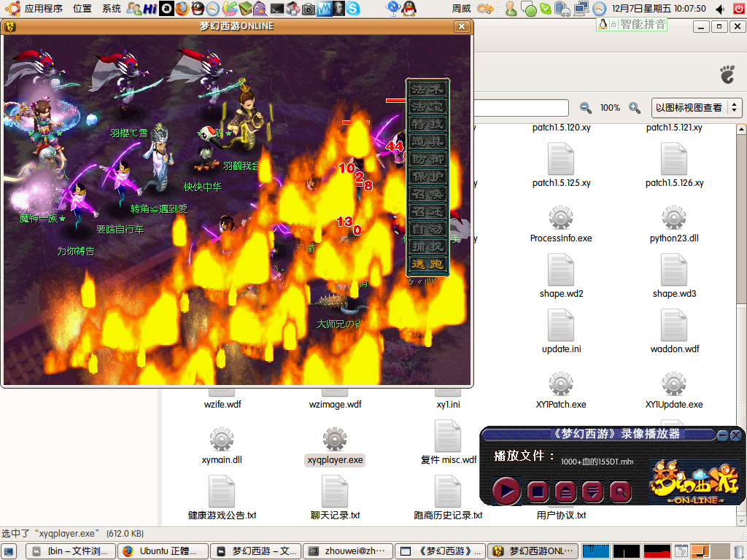Screen dimensions: 747x560
Task: Click the wzimage.wdf file name
Action: [335, 404]
